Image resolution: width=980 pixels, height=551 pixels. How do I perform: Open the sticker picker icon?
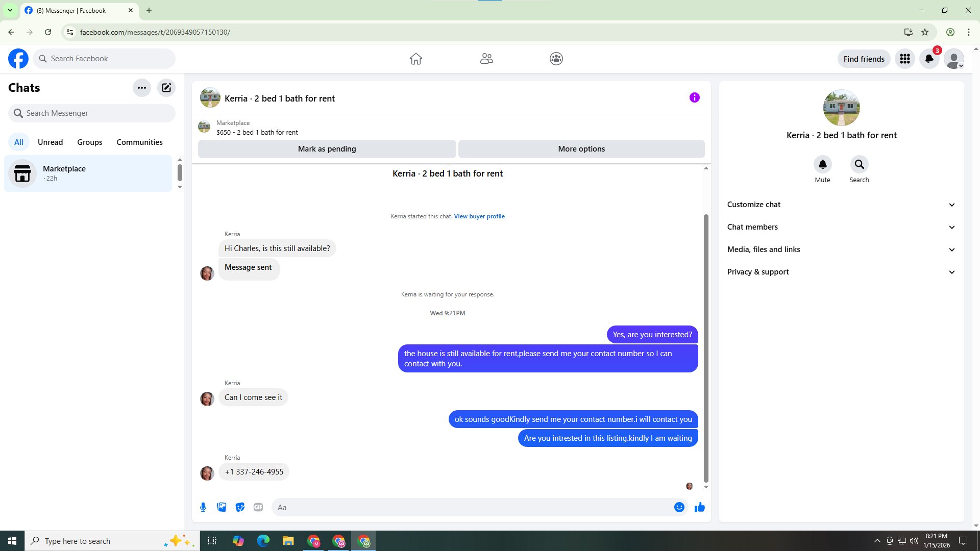240,507
